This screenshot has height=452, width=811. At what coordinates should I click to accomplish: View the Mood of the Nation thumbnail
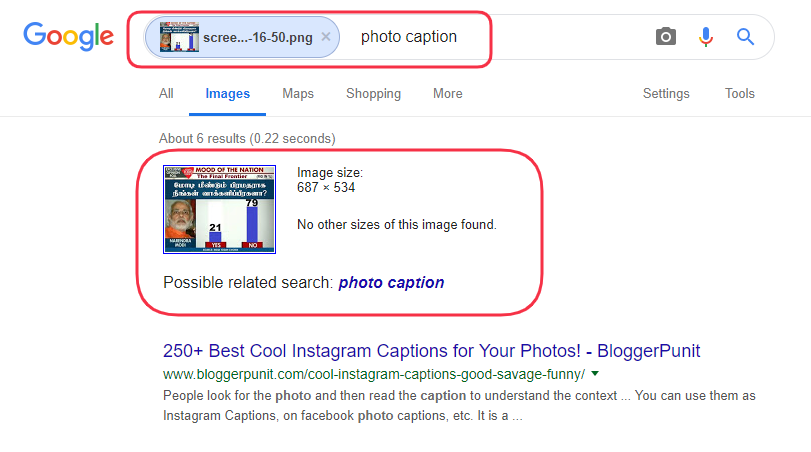coord(219,209)
